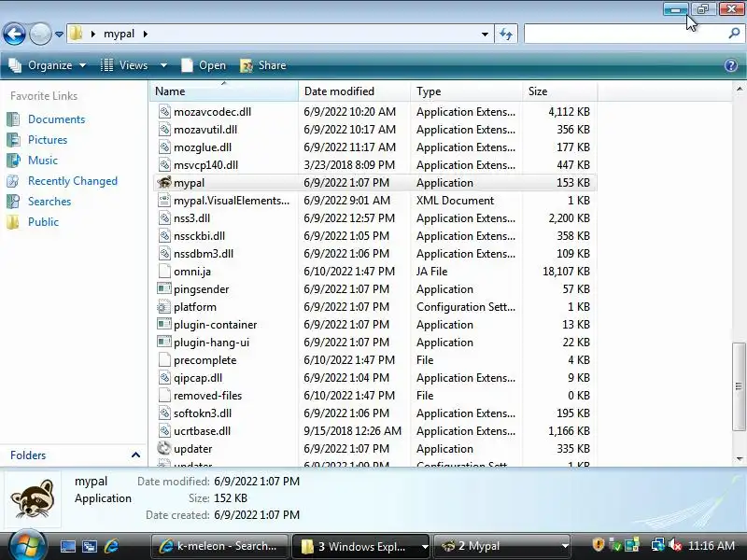This screenshot has height=560, width=747.
Task: Sort by the Type column header
Action: coord(466,91)
